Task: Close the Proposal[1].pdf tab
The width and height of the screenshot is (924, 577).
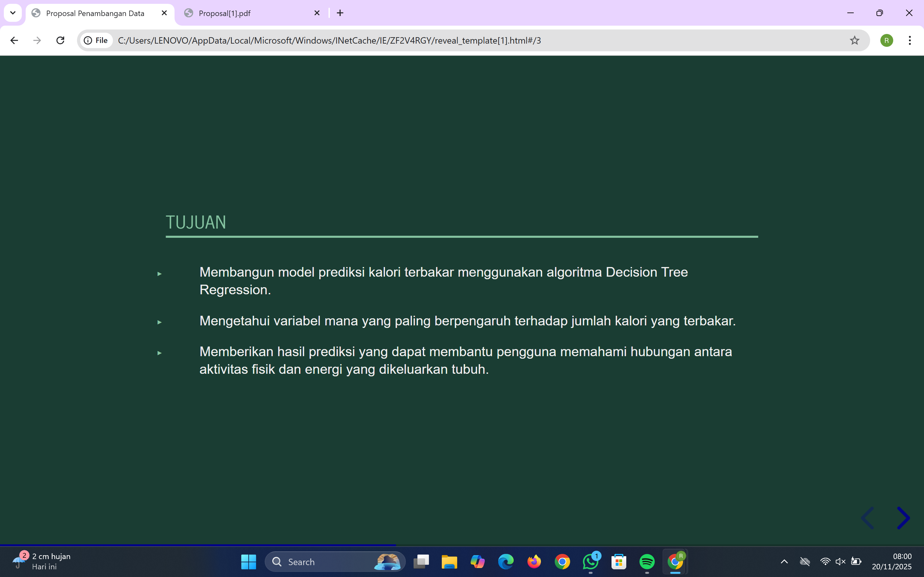Action: [x=317, y=13]
